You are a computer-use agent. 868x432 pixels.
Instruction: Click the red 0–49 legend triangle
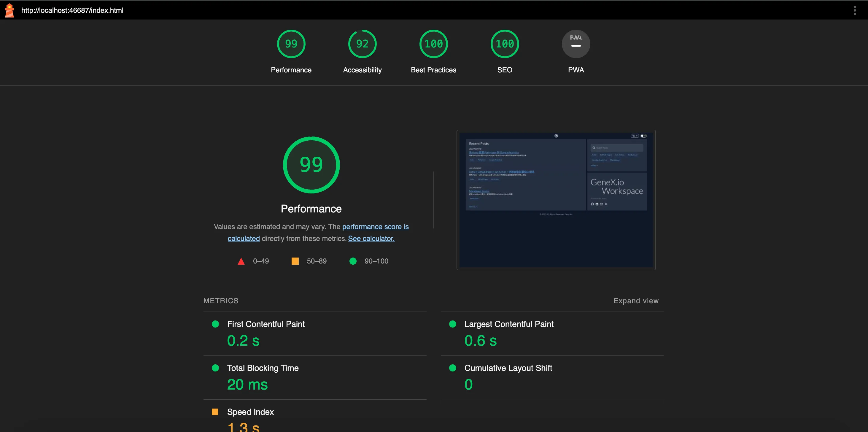[241, 261]
